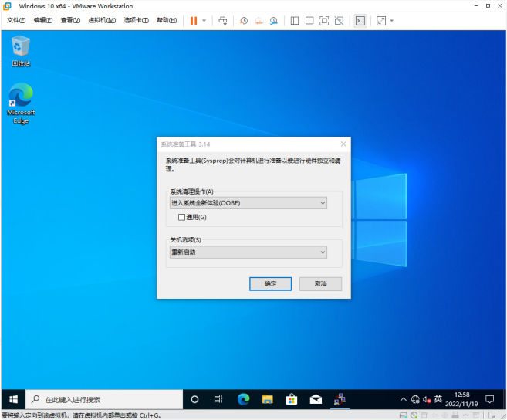This screenshot has width=507, height=420.
Task: Open the guest notification center
Action: [489, 399]
